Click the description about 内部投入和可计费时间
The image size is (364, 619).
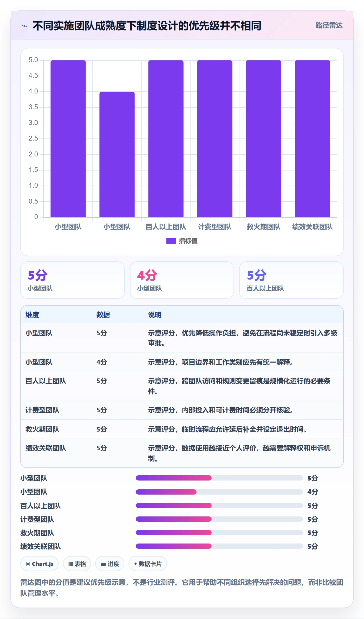221,410
